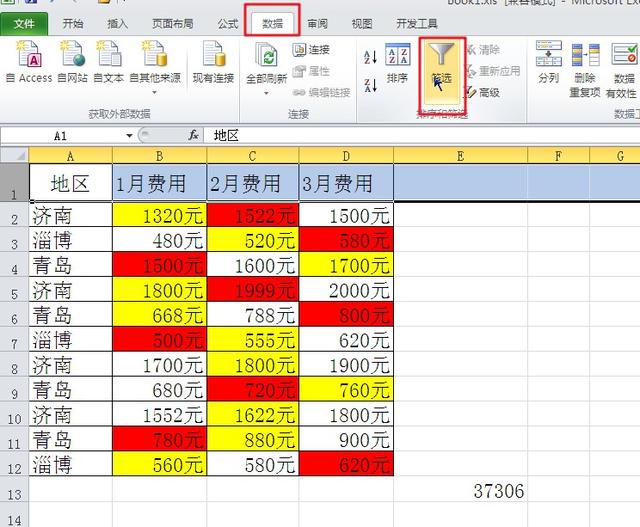This screenshot has width=640, height=527.
Task: Switch to the Data (数据) tab
Action: coord(272,24)
